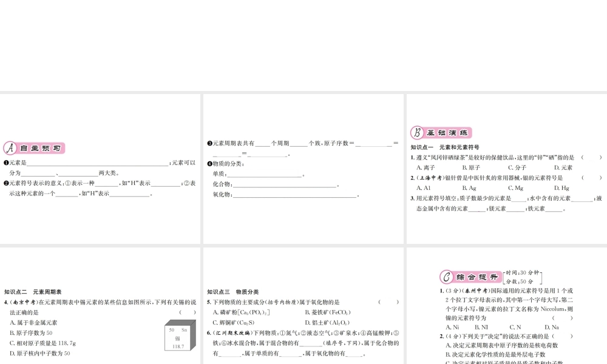Screen dimensions: 607x364
Task: Click question (泰州中考) about 国际通用的元素符号
Action: (506, 291)
